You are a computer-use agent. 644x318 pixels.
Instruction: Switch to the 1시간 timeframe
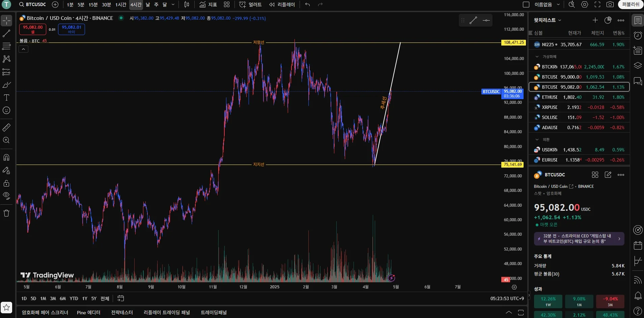point(121,4)
